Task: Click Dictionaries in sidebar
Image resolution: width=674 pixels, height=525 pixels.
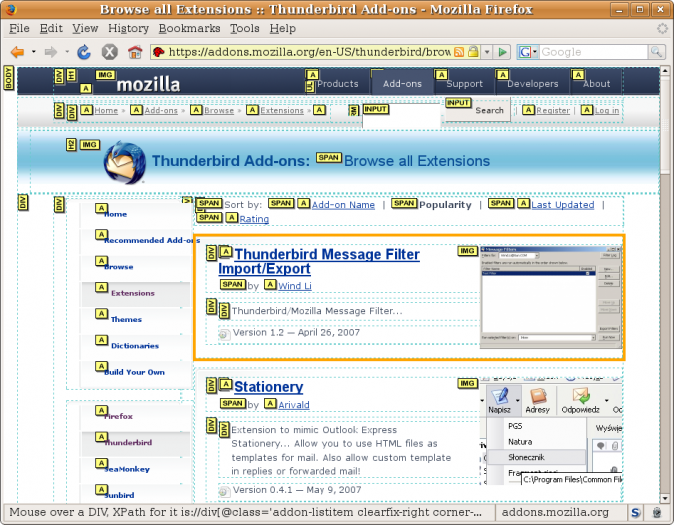Action: click(135, 346)
